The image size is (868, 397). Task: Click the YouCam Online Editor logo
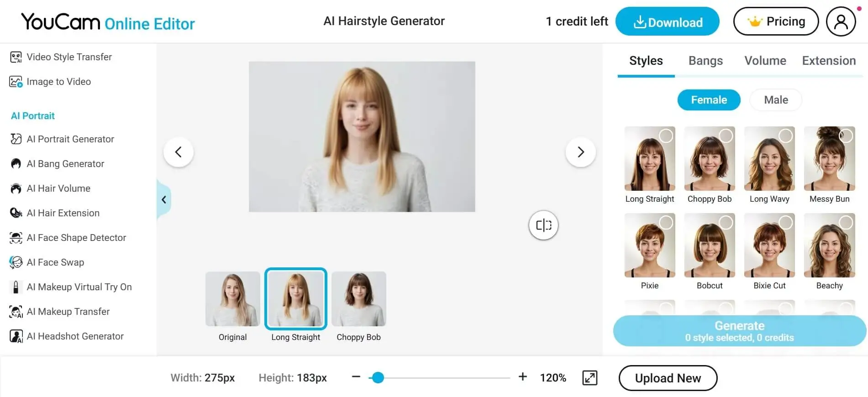pos(108,22)
